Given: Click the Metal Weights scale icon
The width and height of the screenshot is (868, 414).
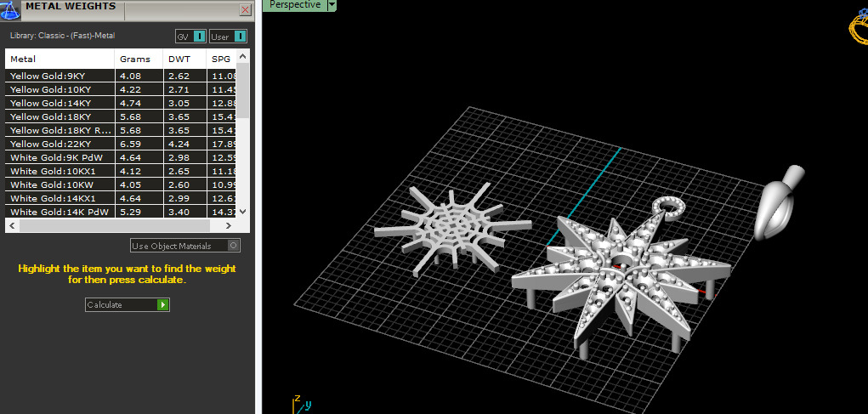Looking at the screenshot, I should coord(10,10).
